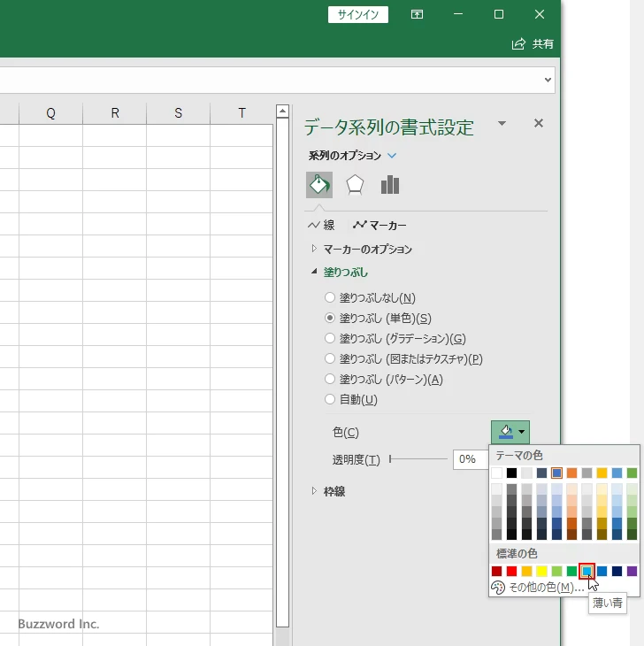Open the task pane options dropdown arrow

(x=502, y=123)
